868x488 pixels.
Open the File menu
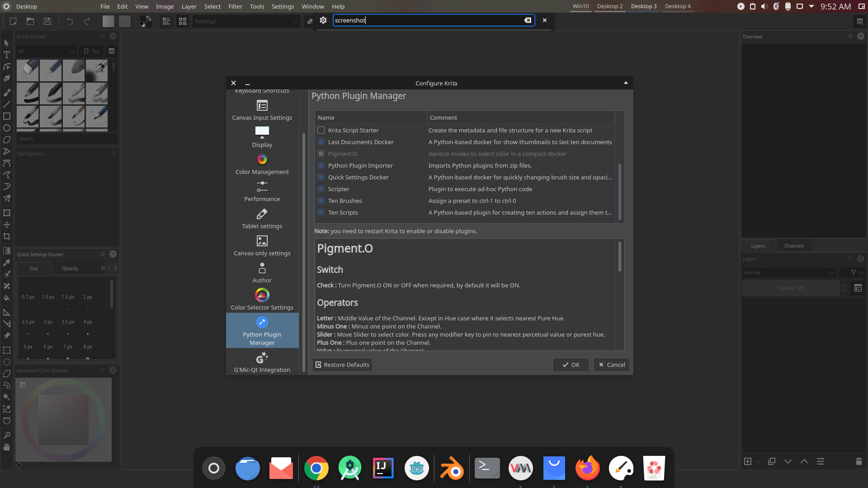tap(105, 6)
